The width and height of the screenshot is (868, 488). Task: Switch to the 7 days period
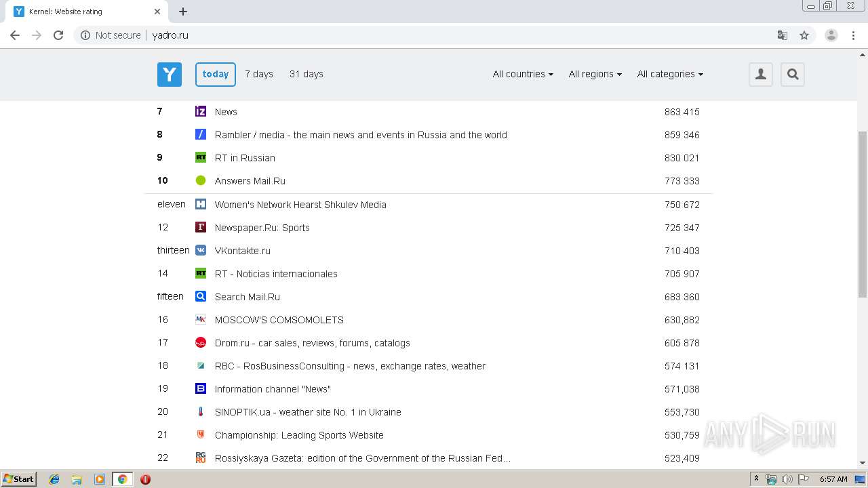[x=259, y=74]
